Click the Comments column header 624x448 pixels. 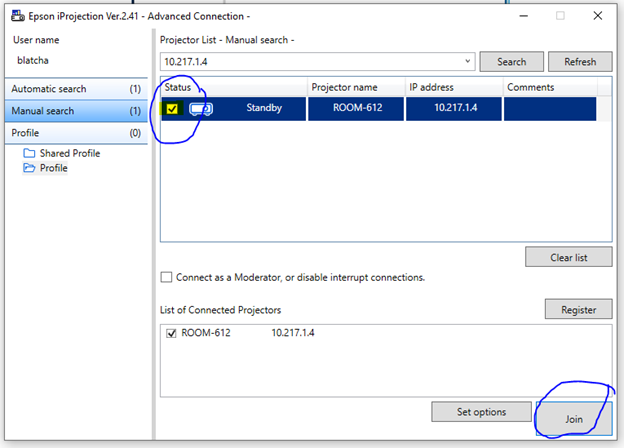pos(550,87)
